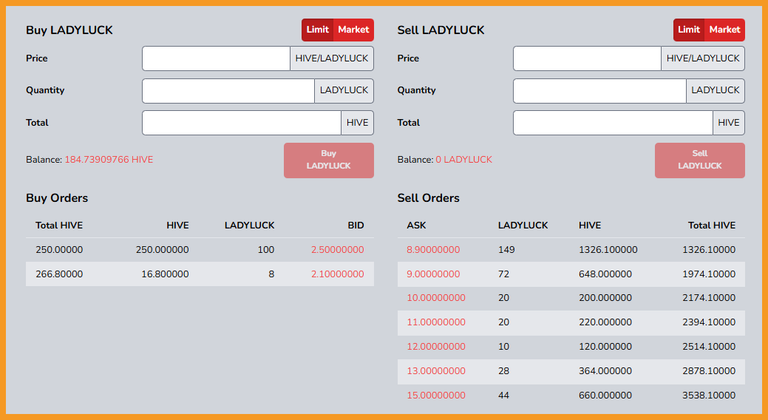Click LADYLUCK column header in Sell Orders
Screen dimensions: 768x420
pyautogui.click(x=523, y=225)
